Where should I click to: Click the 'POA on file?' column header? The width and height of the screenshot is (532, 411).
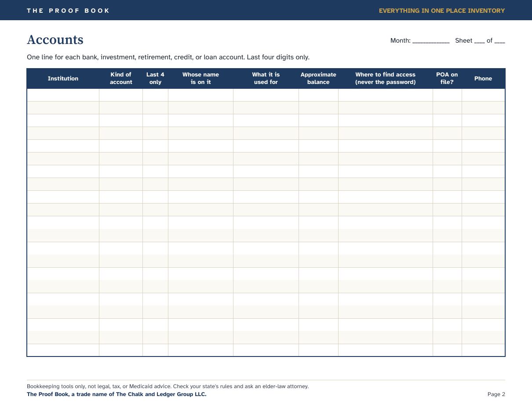click(x=447, y=79)
